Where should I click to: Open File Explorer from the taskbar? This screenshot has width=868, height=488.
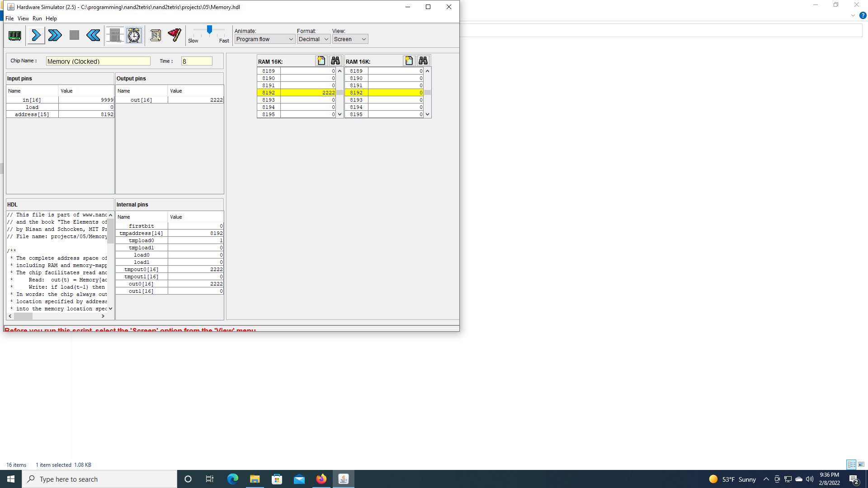255,479
